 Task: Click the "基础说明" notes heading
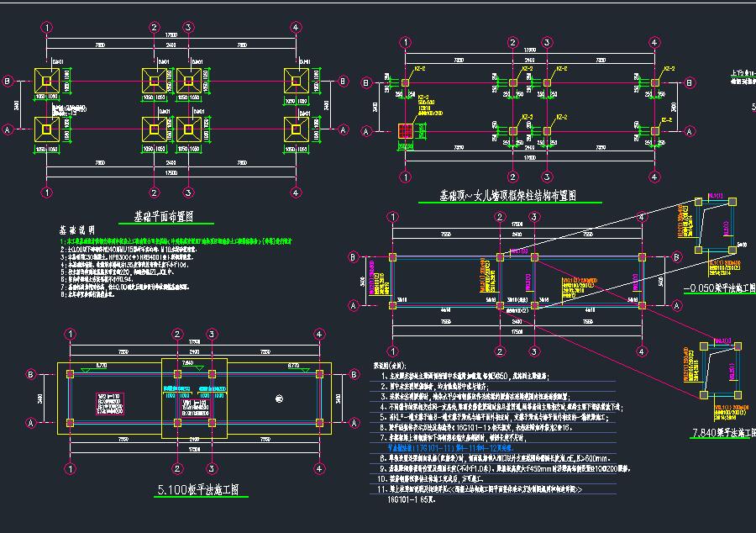coord(76,230)
